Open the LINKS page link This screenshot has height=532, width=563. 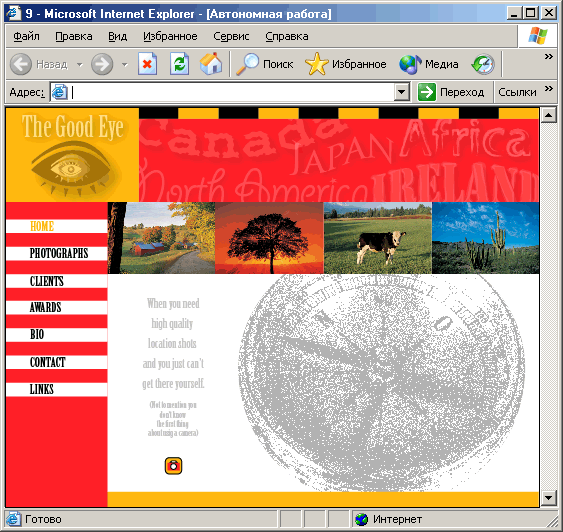(x=42, y=389)
